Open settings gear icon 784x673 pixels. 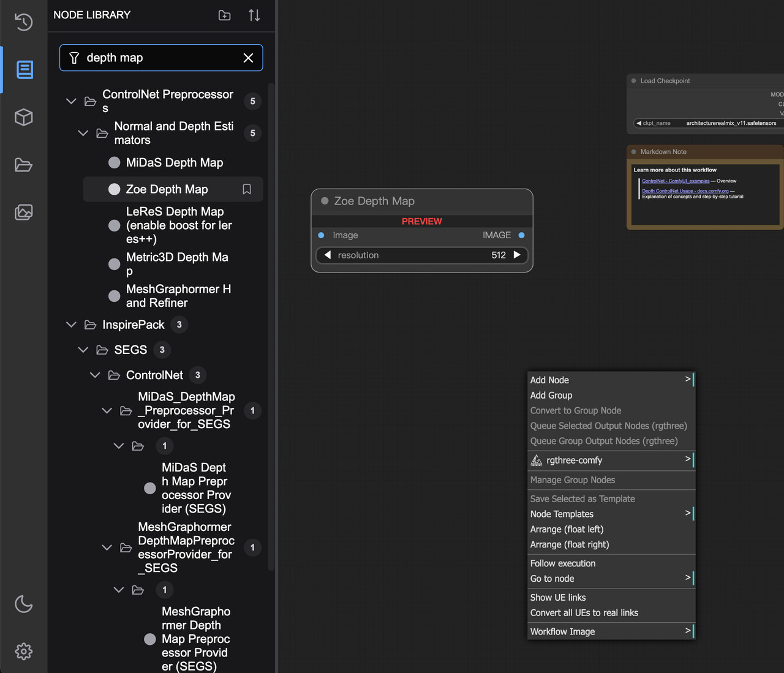point(24,651)
